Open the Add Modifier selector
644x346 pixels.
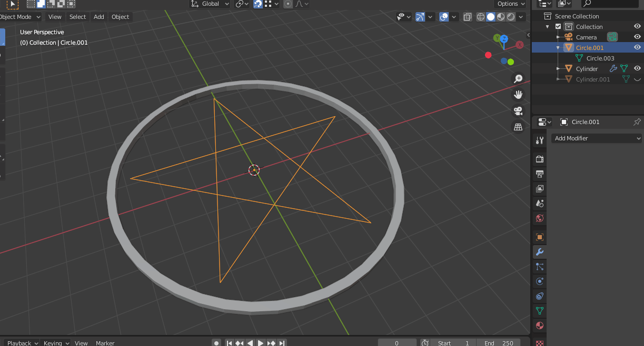pos(596,138)
